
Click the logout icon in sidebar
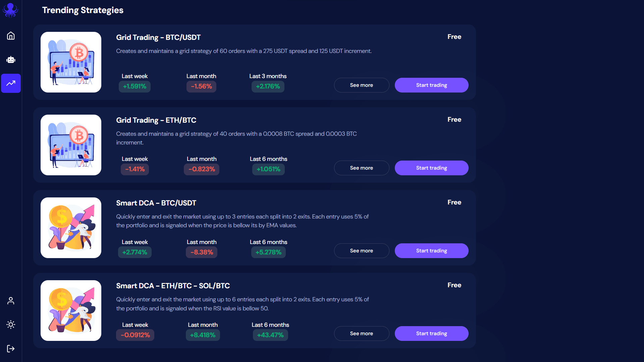click(11, 349)
